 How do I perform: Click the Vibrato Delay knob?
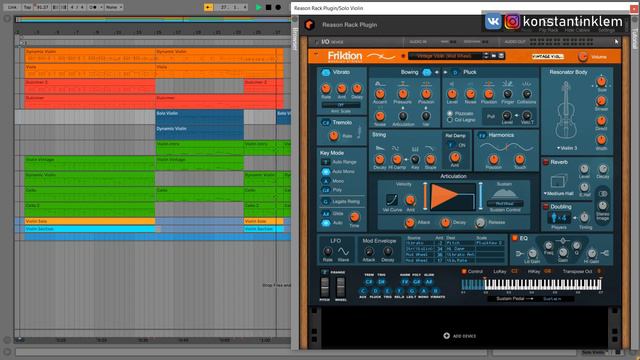(357, 89)
